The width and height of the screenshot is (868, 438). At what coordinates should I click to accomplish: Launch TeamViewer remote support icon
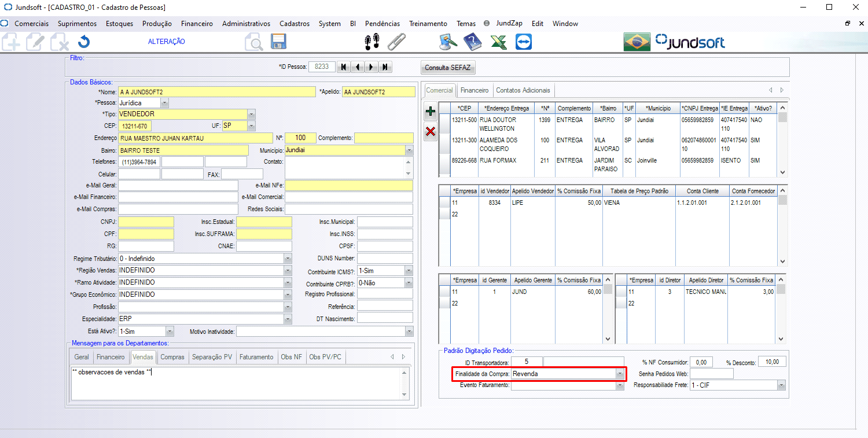click(x=524, y=42)
